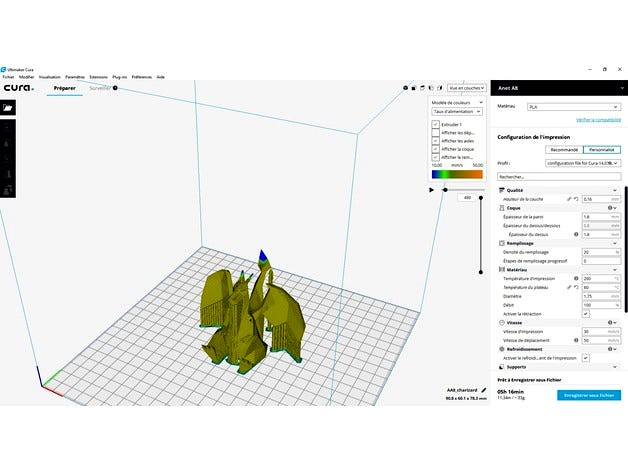Toggle the Afficher la coque checkbox

(435, 149)
